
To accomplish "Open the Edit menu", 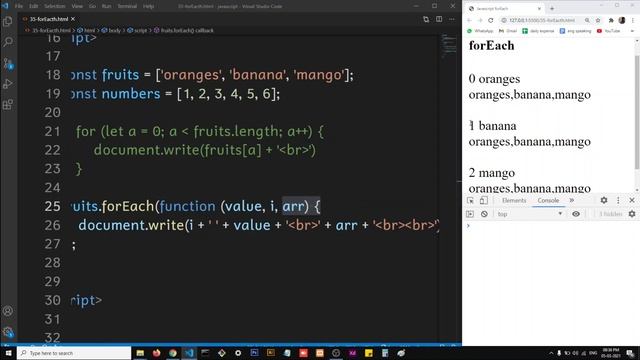I will (33, 6).
